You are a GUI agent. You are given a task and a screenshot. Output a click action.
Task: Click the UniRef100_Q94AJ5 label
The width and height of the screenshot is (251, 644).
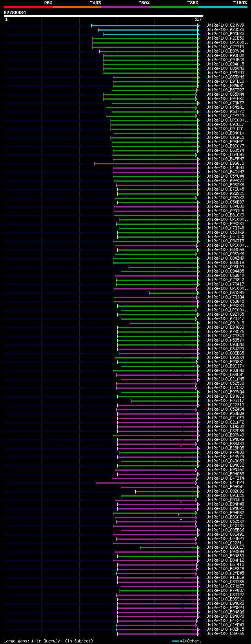point(225,64)
